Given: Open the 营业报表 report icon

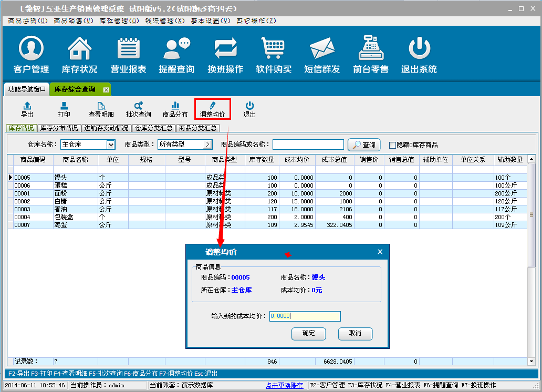Looking at the screenshot, I should pyautogui.click(x=128, y=55).
